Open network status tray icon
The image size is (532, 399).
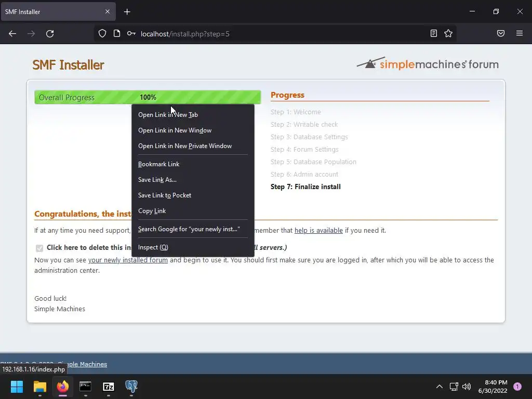tap(454, 387)
